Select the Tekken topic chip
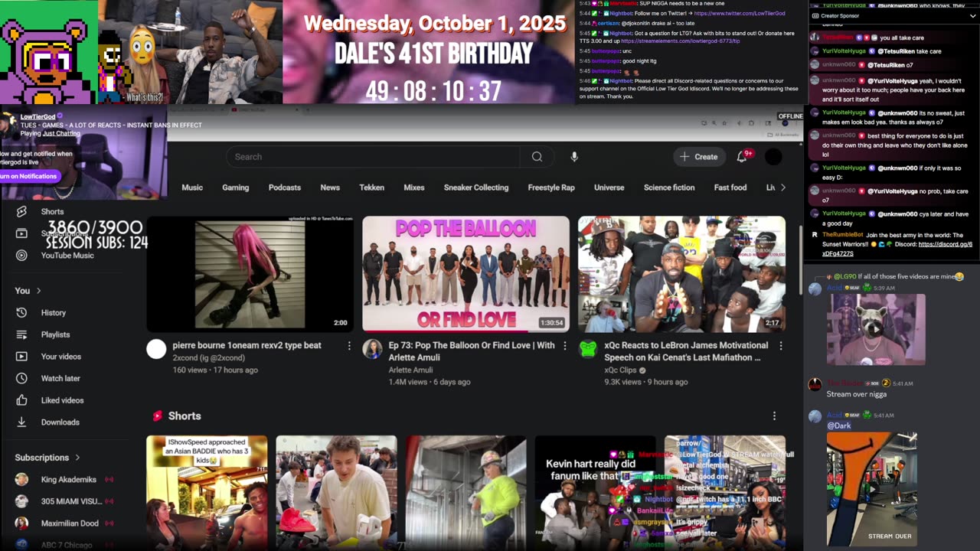The image size is (980, 551). point(372,187)
